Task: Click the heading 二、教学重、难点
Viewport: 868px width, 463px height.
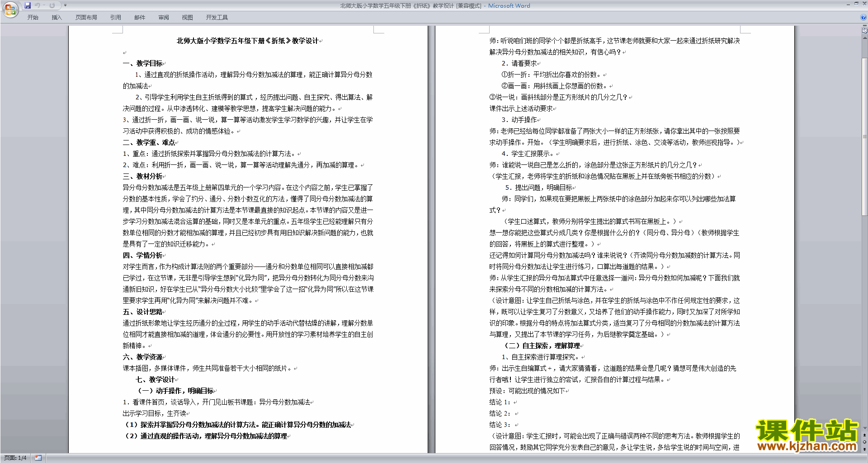Action: (x=149, y=142)
